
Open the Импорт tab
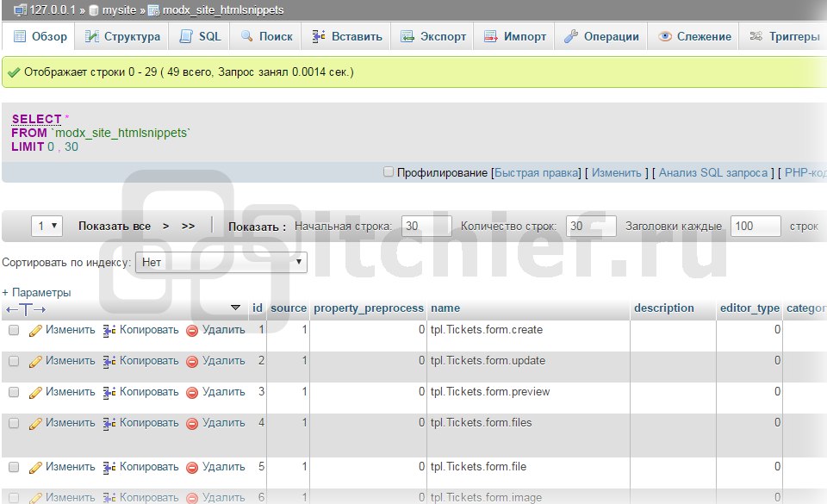coord(515,36)
